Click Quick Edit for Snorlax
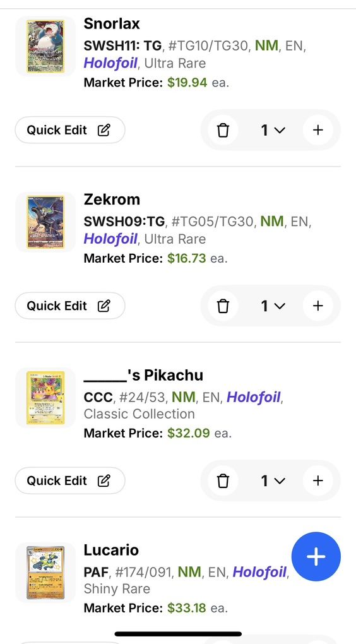This screenshot has height=644, width=356. pyautogui.click(x=70, y=130)
